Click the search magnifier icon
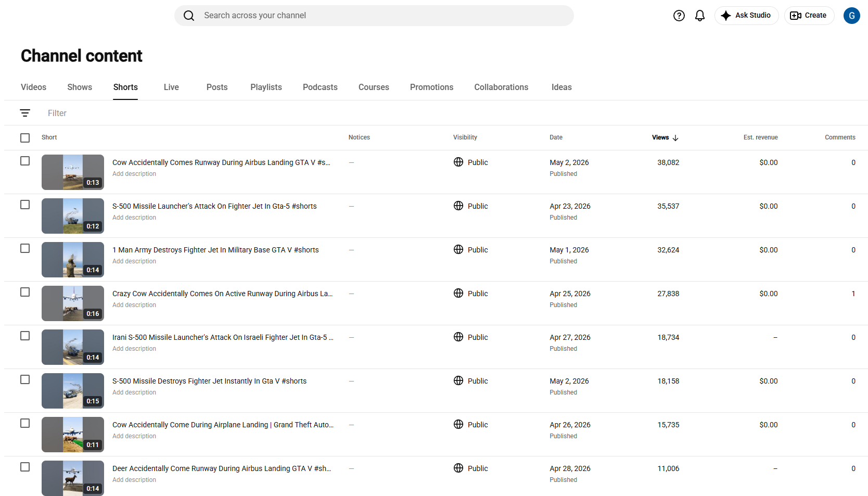 tap(189, 16)
